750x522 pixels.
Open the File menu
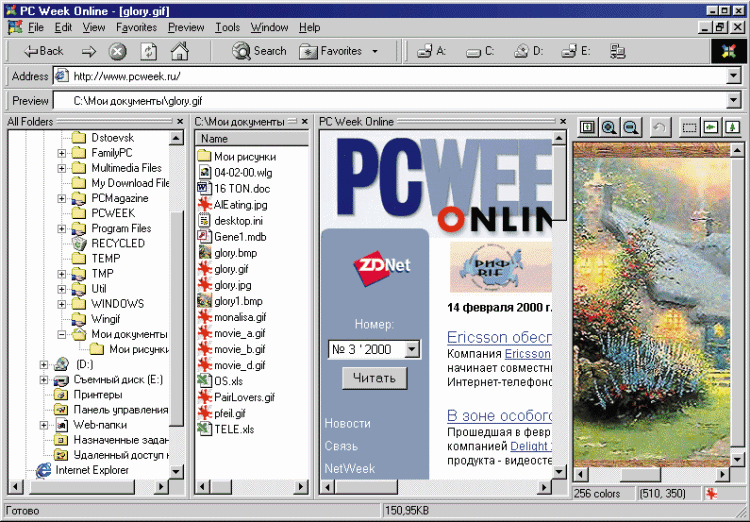[36, 27]
